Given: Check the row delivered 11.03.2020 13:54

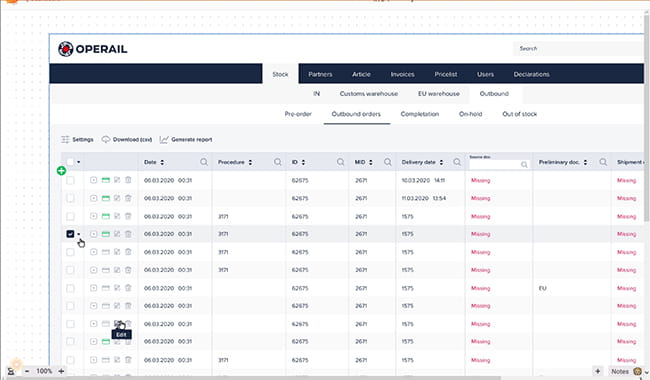Looking at the screenshot, I should coord(70,198).
